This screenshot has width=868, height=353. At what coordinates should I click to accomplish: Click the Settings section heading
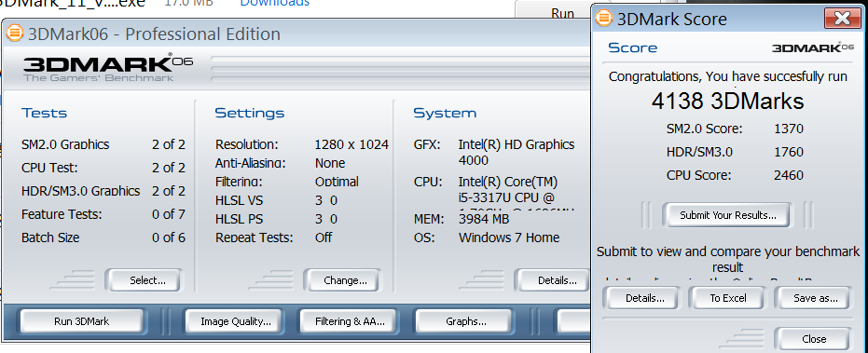coord(249,113)
